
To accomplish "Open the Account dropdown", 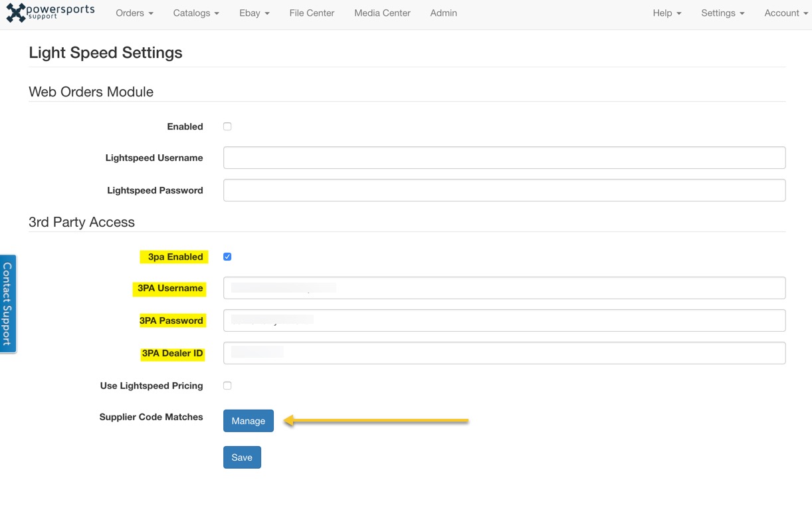I will pos(786,13).
